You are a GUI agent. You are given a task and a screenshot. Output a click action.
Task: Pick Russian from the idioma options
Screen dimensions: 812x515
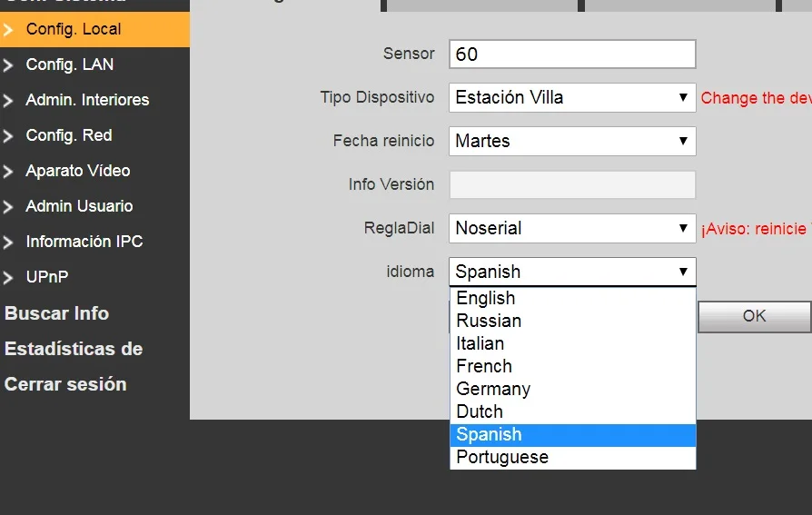click(x=489, y=321)
